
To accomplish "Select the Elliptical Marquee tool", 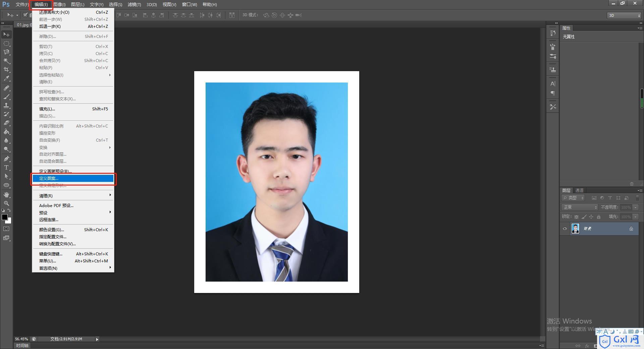I will (x=6, y=44).
